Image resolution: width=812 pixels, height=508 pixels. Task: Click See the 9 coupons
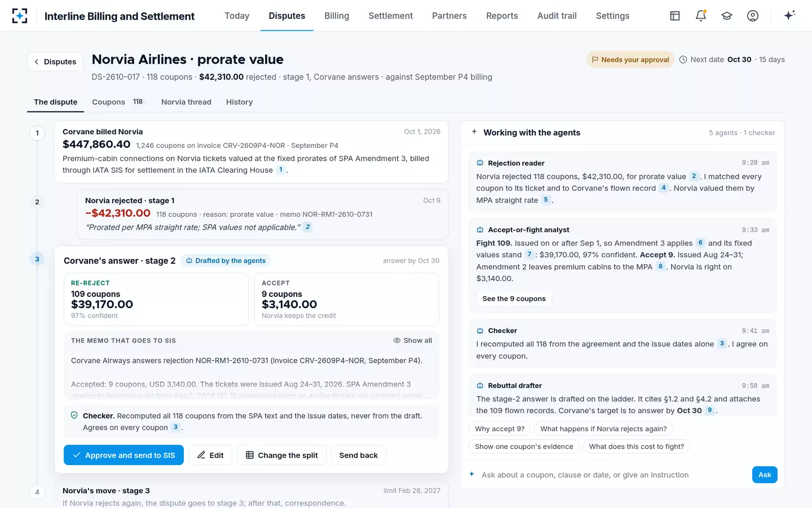pos(514,299)
